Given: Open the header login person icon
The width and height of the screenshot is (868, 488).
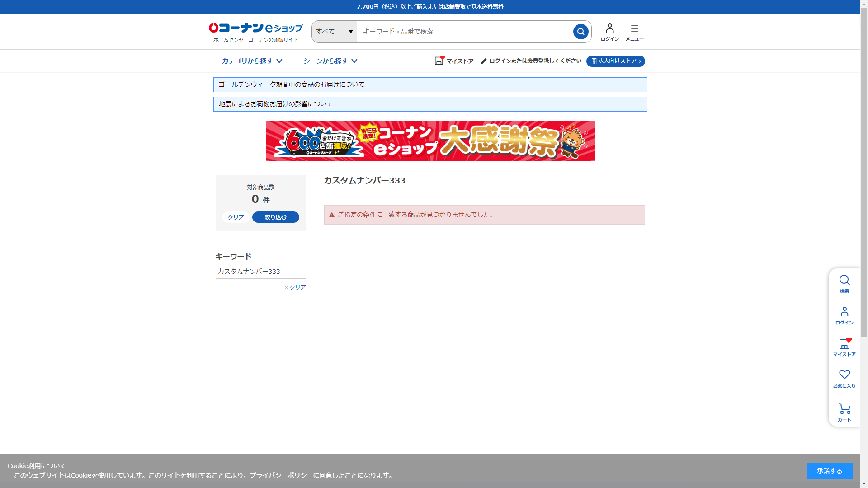Looking at the screenshot, I should click(x=609, y=29).
